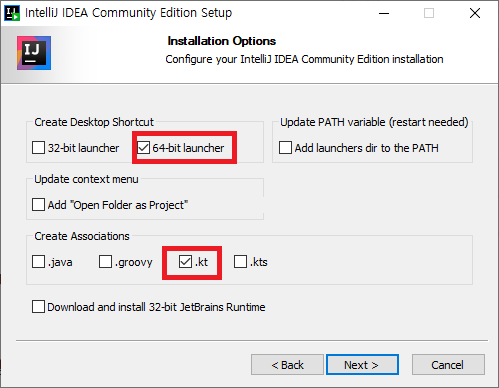Click the Installation Options heading

point(222,41)
